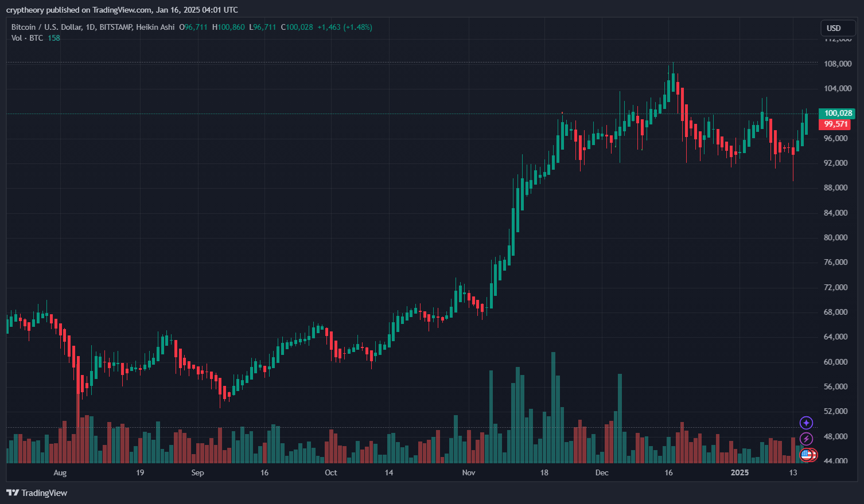Click the Aug label on time axis
Screen dimensions: 864x504
click(60, 472)
